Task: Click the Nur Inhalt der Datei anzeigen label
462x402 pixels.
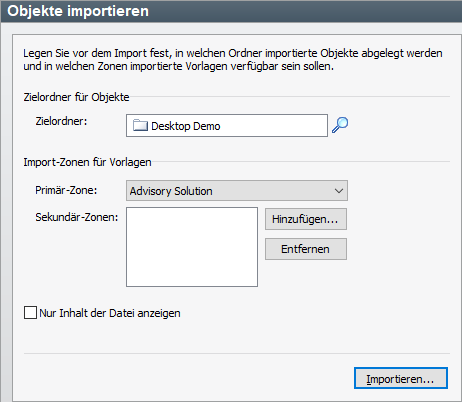Action: pyautogui.click(x=110, y=313)
